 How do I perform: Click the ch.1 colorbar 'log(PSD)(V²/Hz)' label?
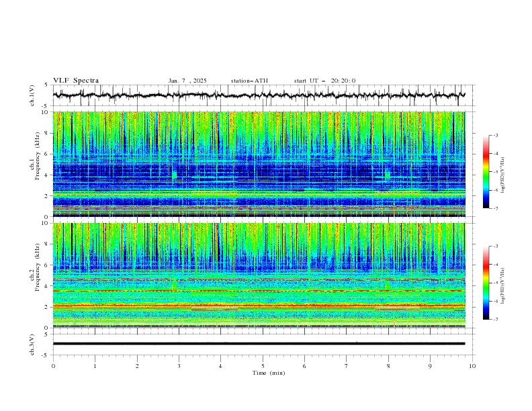pos(503,175)
